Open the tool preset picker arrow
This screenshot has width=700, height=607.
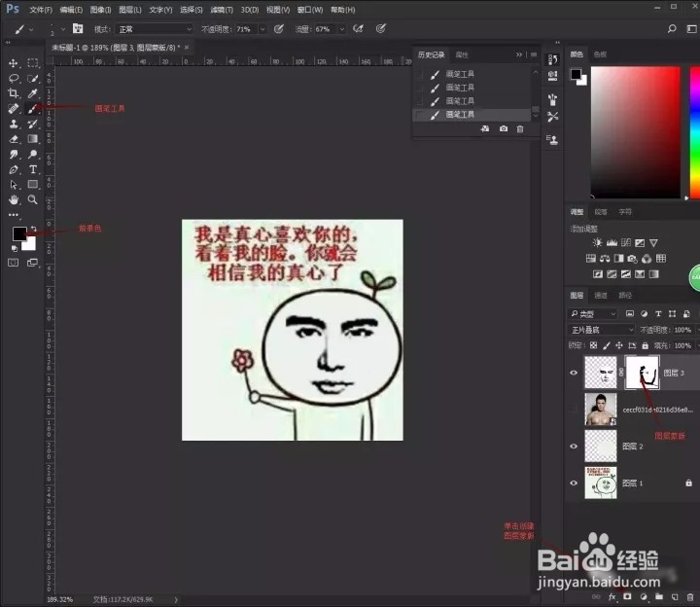[x=31, y=29]
